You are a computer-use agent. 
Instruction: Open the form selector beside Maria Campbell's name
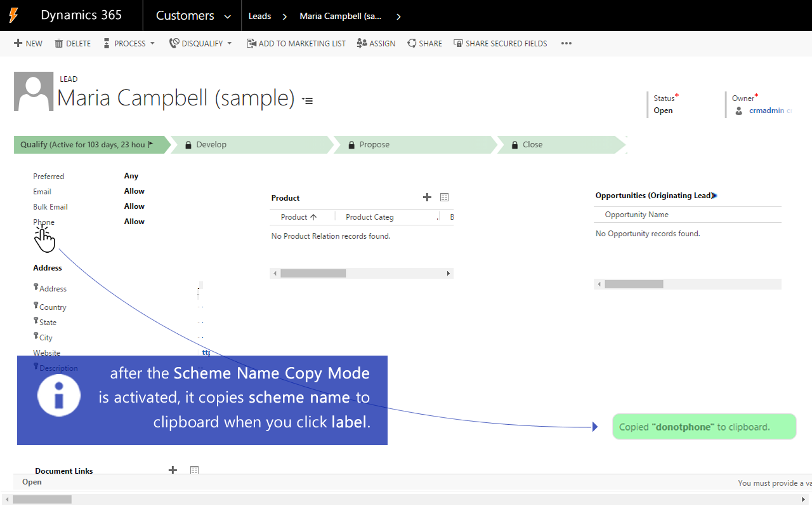click(x=307, y=100)
